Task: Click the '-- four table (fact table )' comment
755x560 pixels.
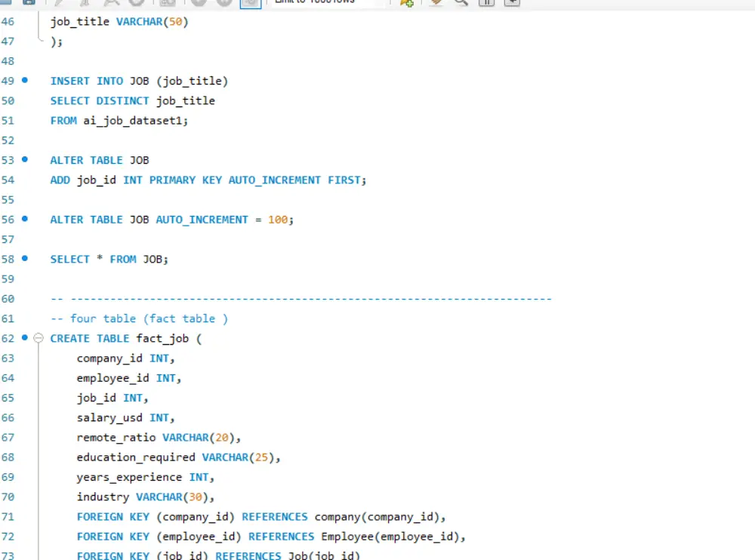Action: click(x=139, y=318)
